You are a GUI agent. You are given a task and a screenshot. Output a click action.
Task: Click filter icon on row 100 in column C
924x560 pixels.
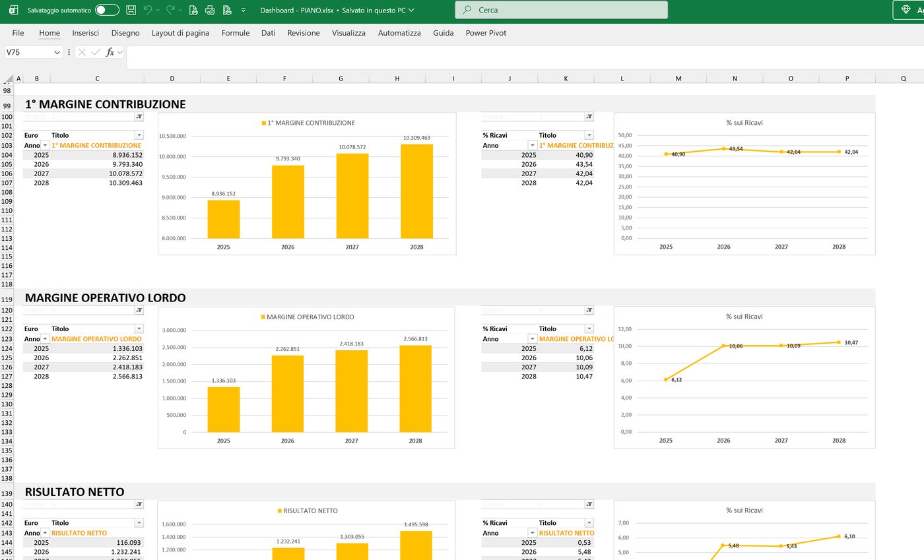click(139, 117)
